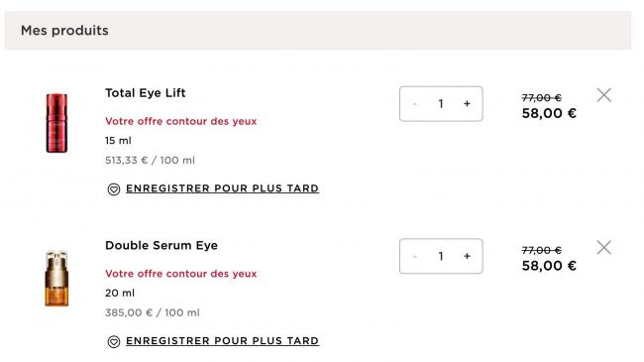The image size is (644, 362).
Task: Click the 58,00 € price of Total Eye Lift
Action: click(549, 113)
